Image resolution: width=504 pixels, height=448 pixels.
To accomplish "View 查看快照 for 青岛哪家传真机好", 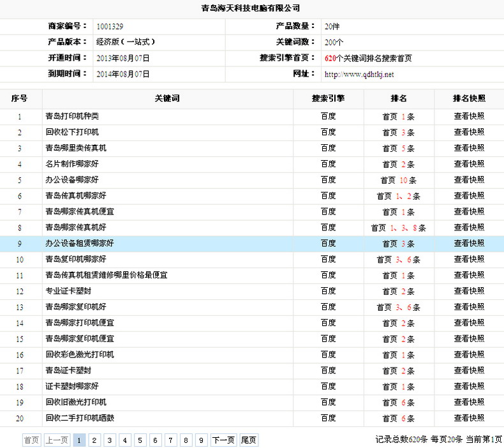I will tap(469, 228).
